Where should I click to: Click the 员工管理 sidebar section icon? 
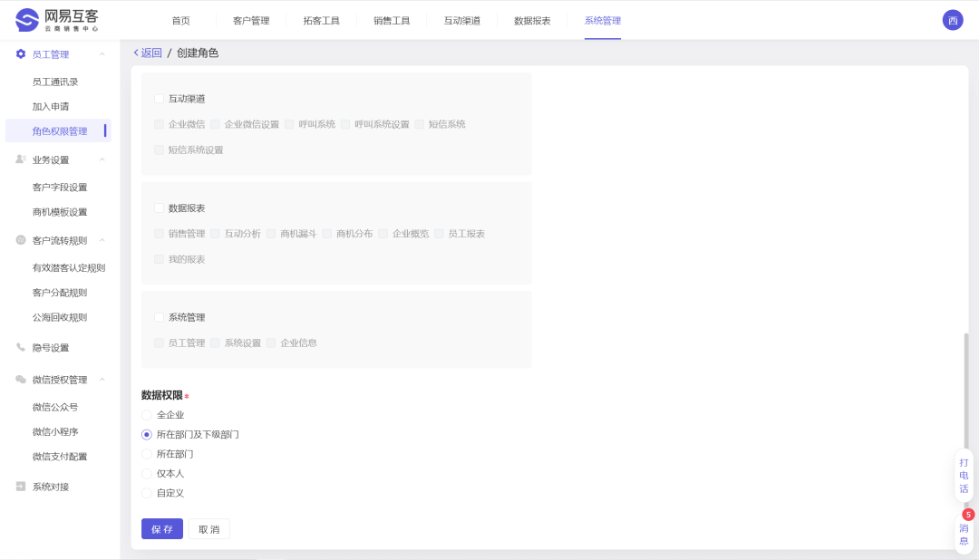20,53
